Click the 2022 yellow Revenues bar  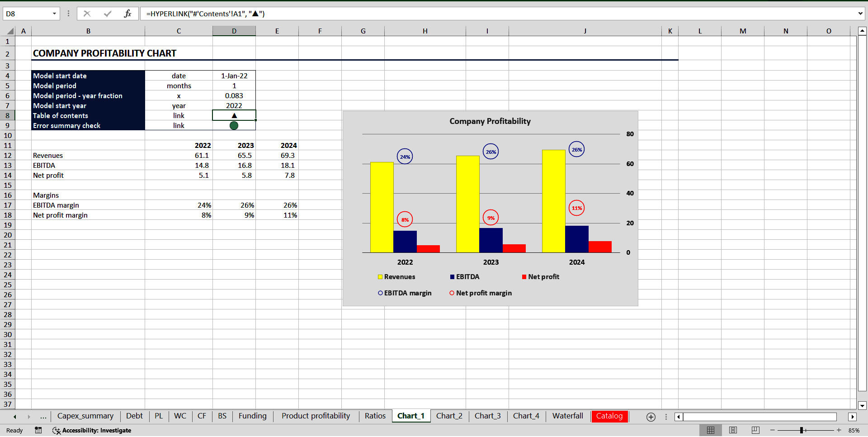point(382,207)
